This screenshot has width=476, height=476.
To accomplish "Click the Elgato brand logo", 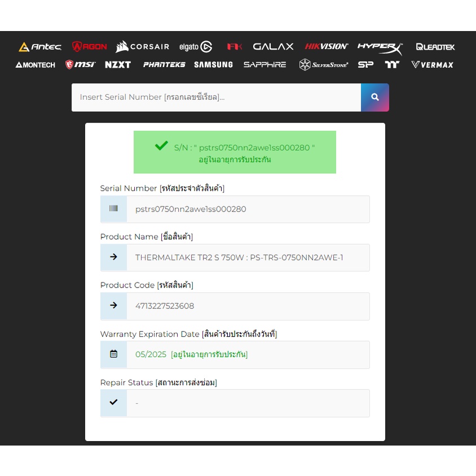I will [x=196, y=47].
